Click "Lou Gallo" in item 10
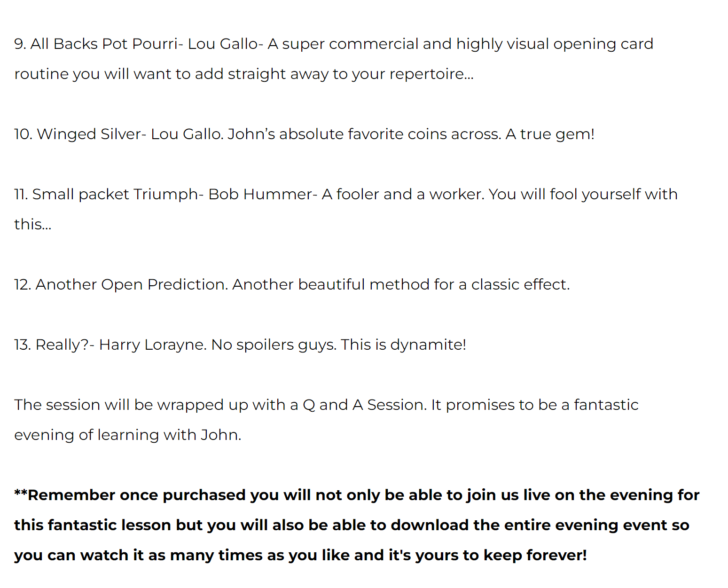The height and width of the screenshot is (588, 728). click(186, 134)
